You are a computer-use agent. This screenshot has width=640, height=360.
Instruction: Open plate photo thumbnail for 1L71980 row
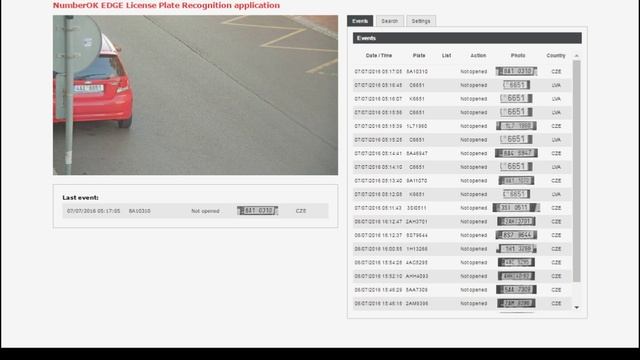point(516,126)
